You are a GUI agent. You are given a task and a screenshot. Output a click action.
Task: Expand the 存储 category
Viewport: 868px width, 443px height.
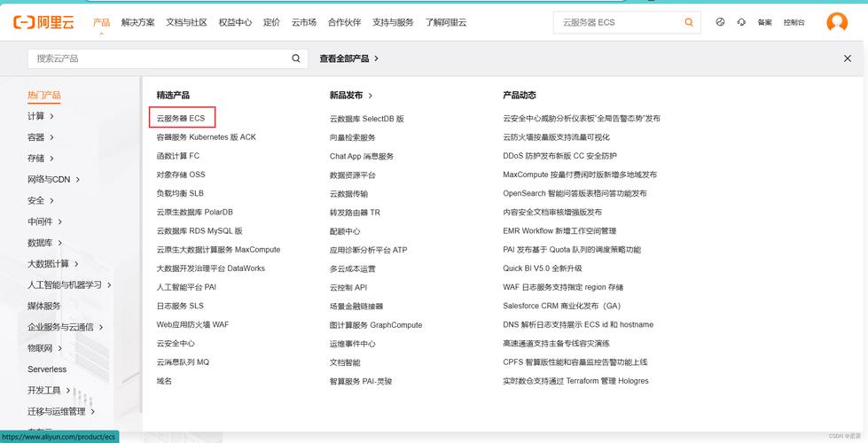click(x=41, y=159)
